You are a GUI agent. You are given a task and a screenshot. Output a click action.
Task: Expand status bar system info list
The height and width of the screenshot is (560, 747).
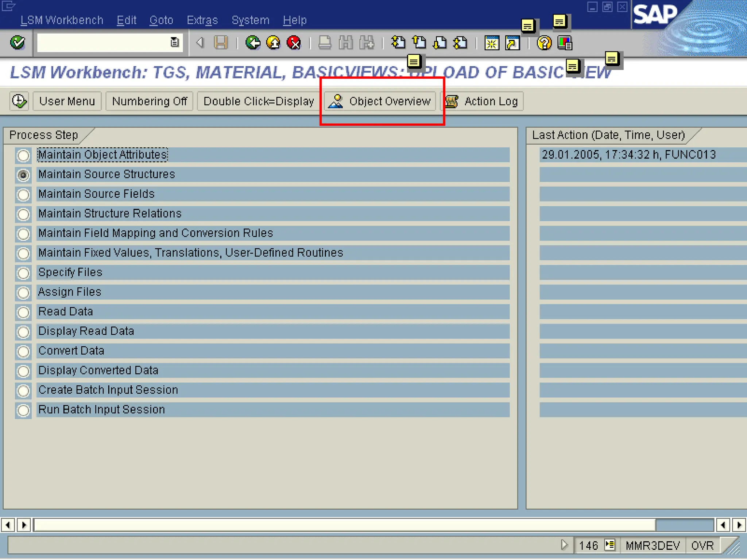tap(609, 545)
